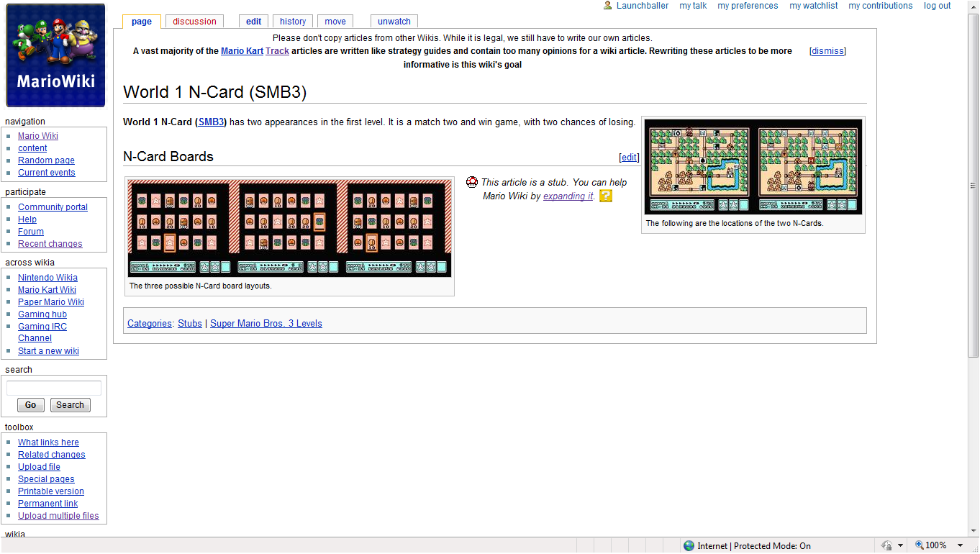
Task: Open the Gaming hub link
Action: [x=42, y=314]
